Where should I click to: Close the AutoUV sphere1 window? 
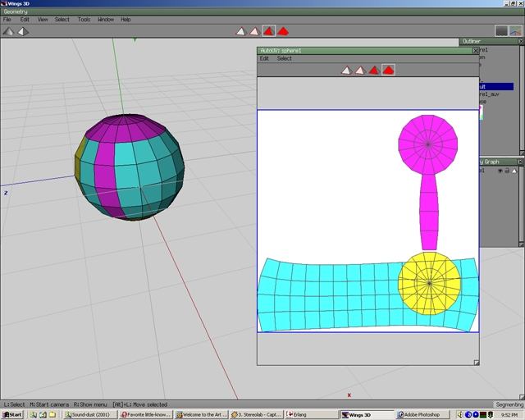[x=476, y=51]
